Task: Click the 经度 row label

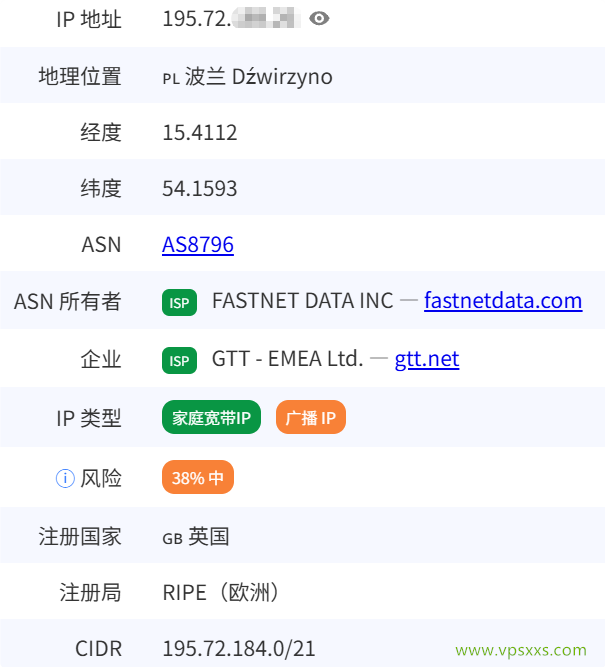Action: pyautogui.click(x=101, y=132)
